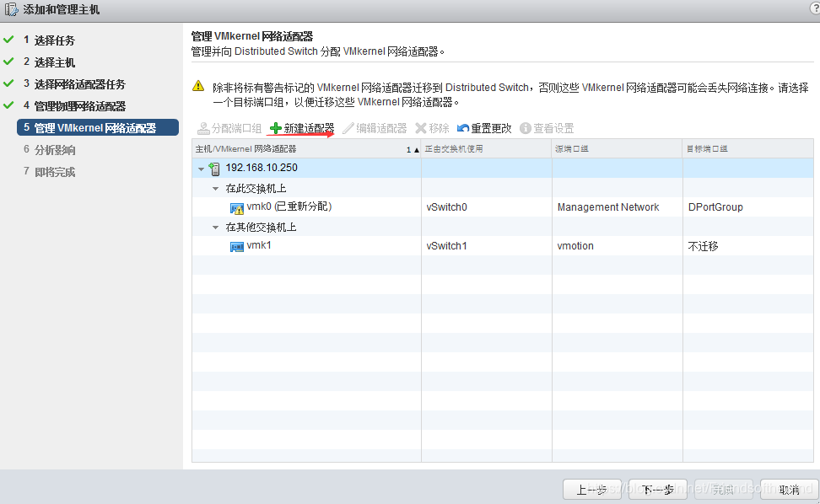This screenshot has height=504, width=820.
Task: Click the wizard title bar icon
Action: (11, 9)
